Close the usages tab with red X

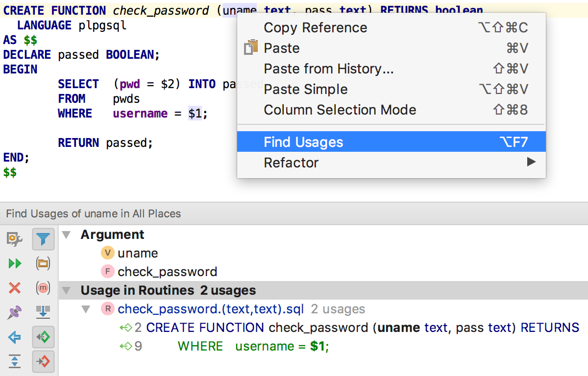[15, 288]
